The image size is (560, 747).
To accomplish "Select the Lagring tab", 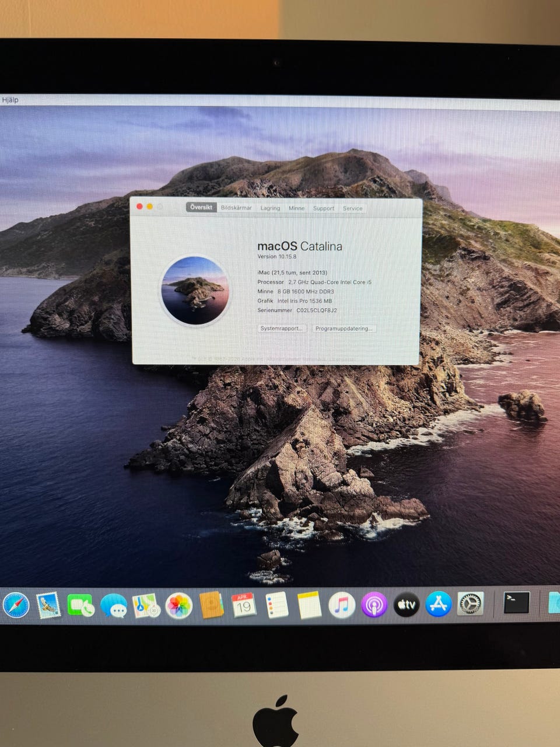I will coord(270,208).
